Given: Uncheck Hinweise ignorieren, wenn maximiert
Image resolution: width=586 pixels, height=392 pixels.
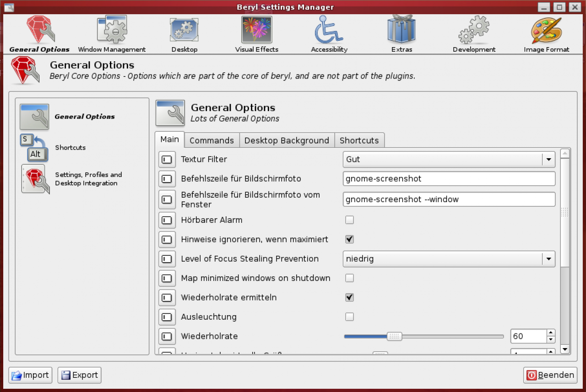Looking at the screenshot, I should (x=349, y=239).
